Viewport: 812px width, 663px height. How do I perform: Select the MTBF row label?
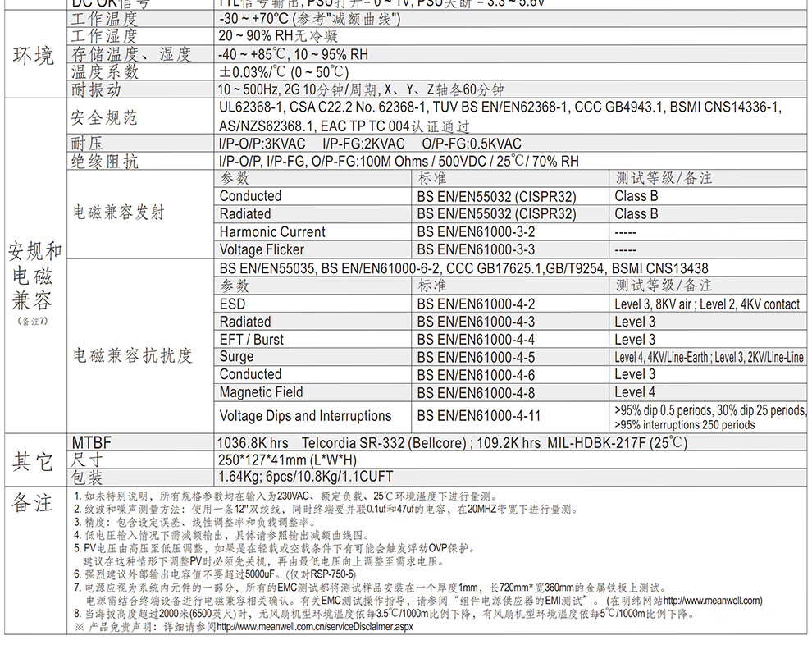[91, 443]
